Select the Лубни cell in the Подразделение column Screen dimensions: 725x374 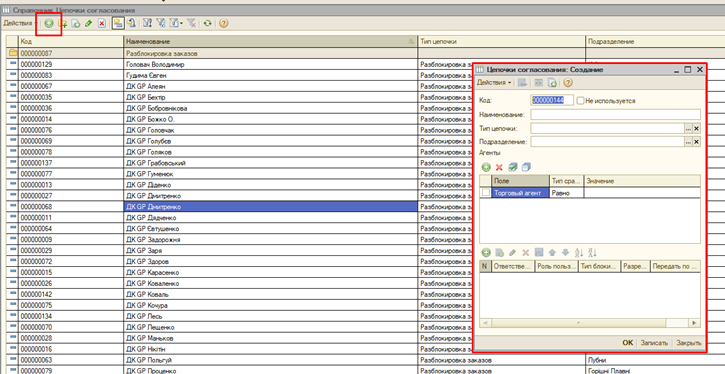(x=655, y=360)
